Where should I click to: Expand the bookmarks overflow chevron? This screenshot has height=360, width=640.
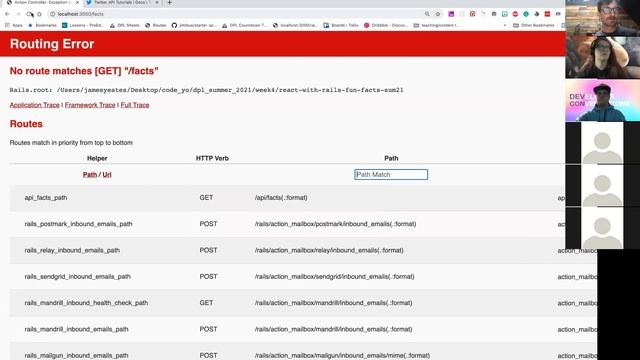click(505, 25)
